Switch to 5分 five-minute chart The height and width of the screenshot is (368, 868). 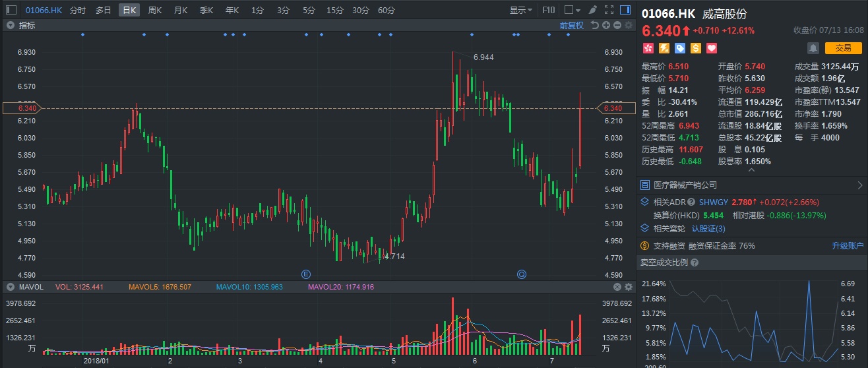(x=309, y=10)
